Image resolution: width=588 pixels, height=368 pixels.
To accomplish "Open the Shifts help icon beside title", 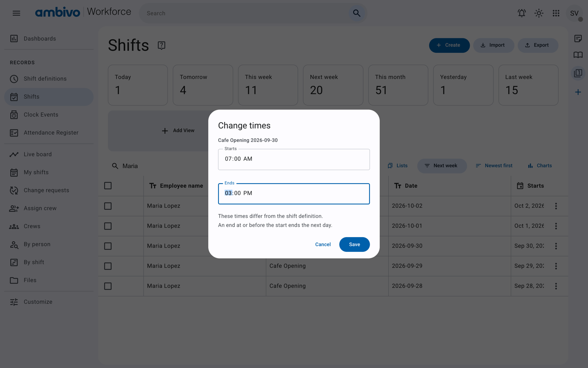I will 161,45.
